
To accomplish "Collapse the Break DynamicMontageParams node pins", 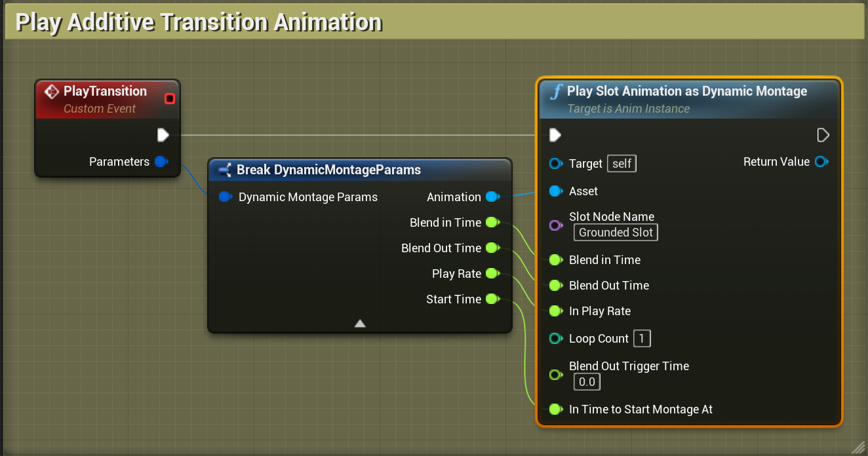I will click(x=360, y=323).
